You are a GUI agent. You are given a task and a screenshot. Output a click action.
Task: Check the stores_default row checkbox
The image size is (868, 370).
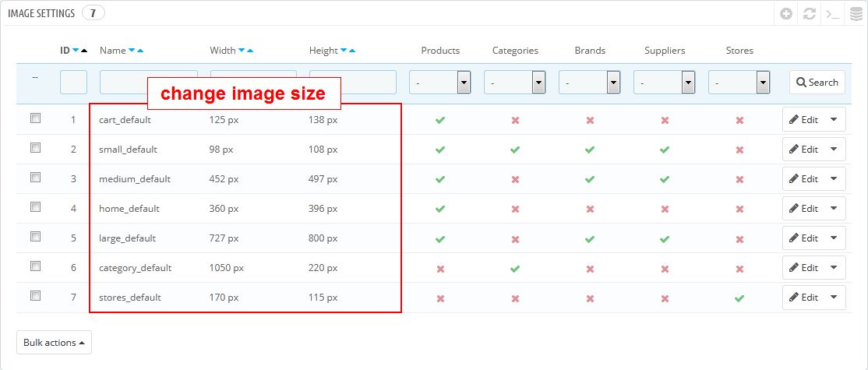click(35, 296)
